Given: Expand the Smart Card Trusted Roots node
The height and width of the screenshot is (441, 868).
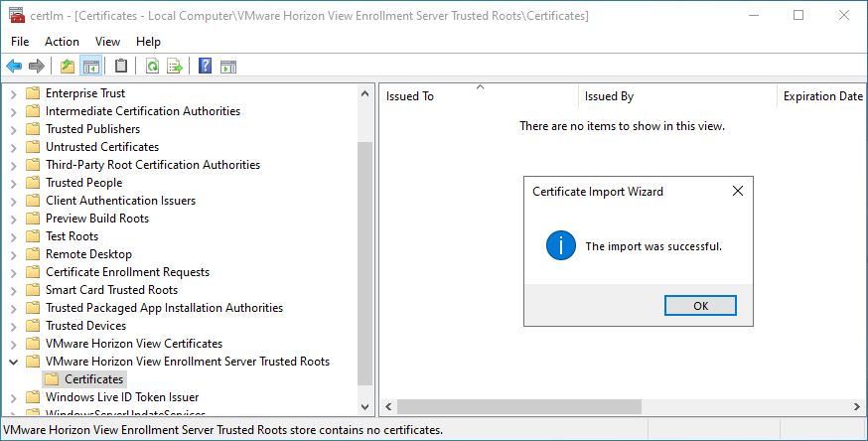Looking at the screenshot, I should coord(13,290).
